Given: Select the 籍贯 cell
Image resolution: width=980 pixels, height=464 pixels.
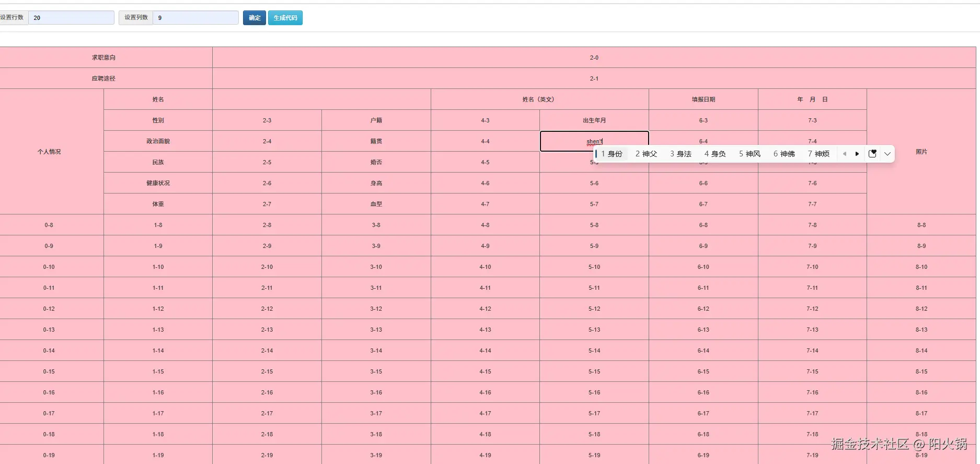Looking at the screenshot, I should click(x=376, y=141).
